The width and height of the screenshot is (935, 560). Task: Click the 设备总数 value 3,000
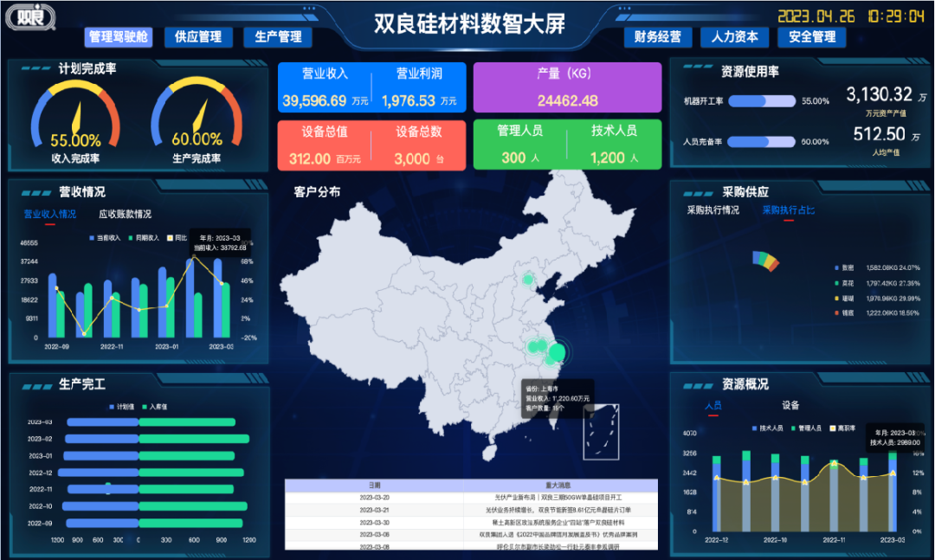tap(412, 158)
